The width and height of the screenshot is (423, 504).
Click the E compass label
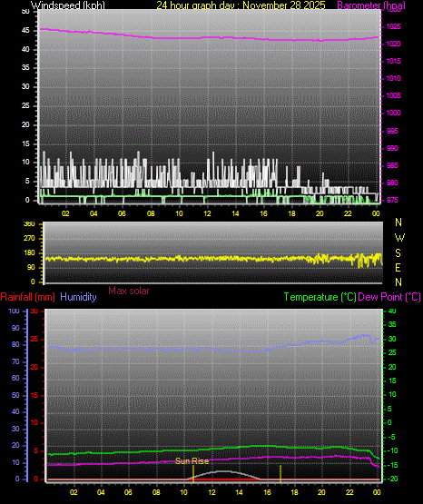pyautogui.click(x=398, y=268)
